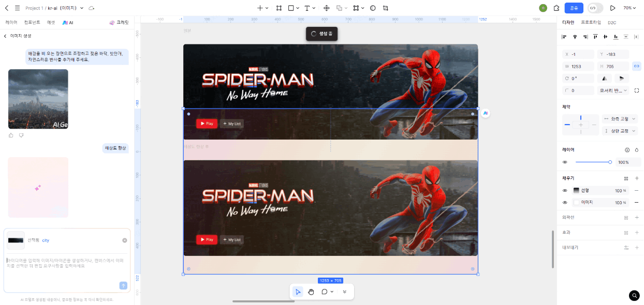Open the plugins puzzle icon
The width and height of the screenshot is (644, 305).
[x=557, y=8]
